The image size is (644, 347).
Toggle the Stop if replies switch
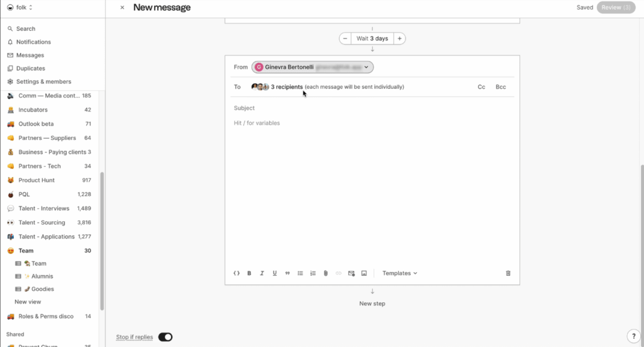[165, 337]
